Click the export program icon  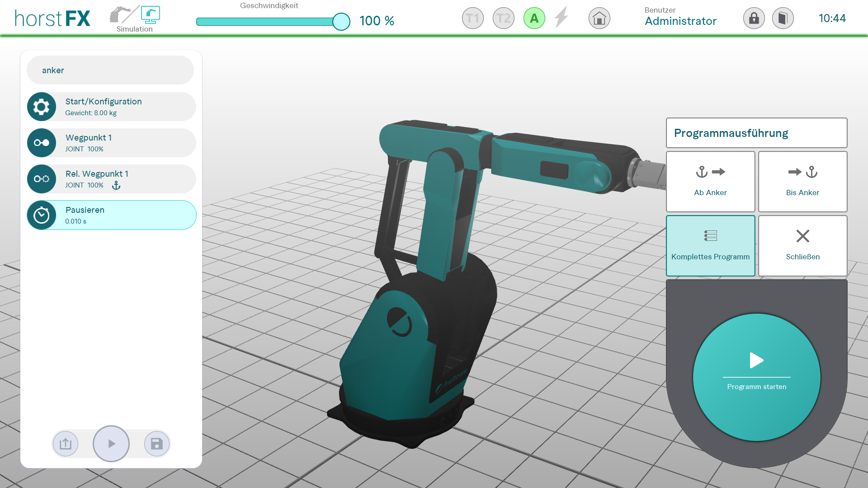(66, 444)
